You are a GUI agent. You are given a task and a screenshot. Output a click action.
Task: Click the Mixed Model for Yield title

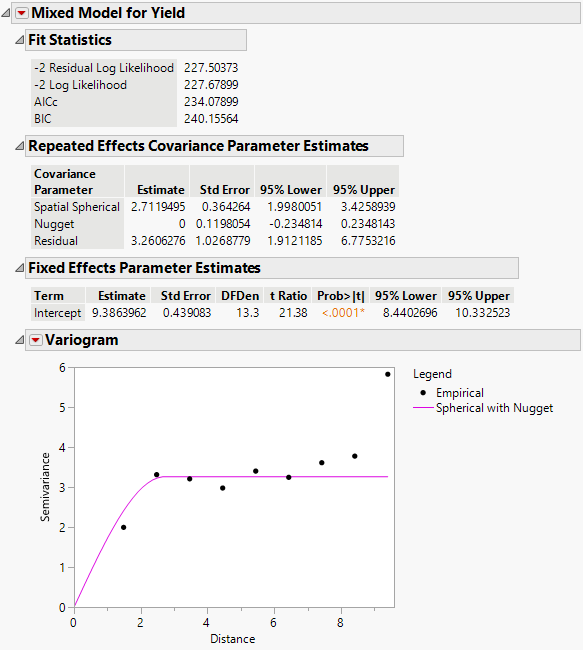coord(108,13)
